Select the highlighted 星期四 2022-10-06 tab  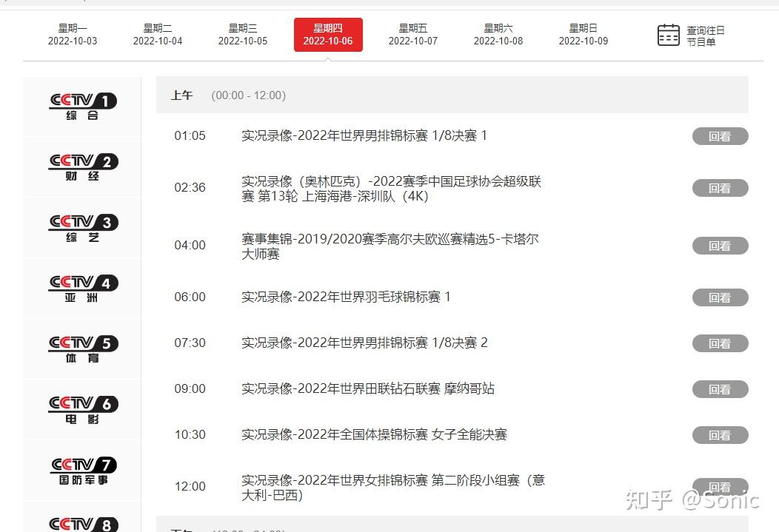coord(328,35)
